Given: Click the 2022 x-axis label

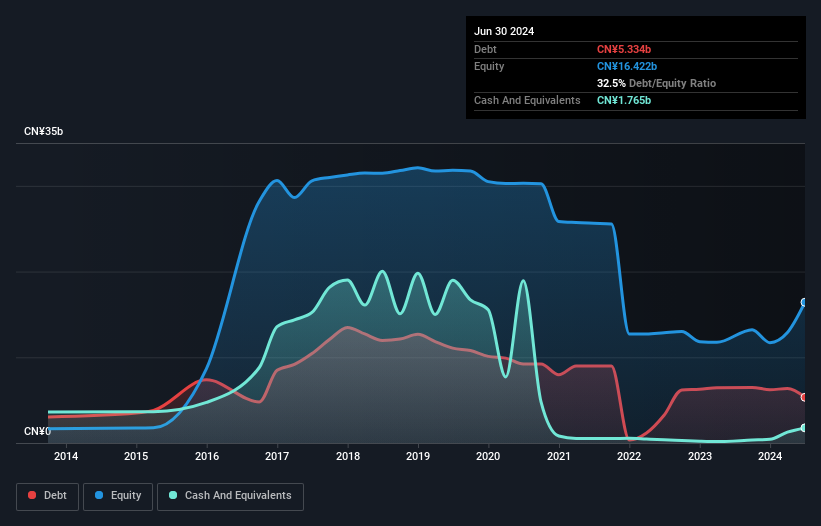Looking at the screenshot, I should tap(629, 456).
